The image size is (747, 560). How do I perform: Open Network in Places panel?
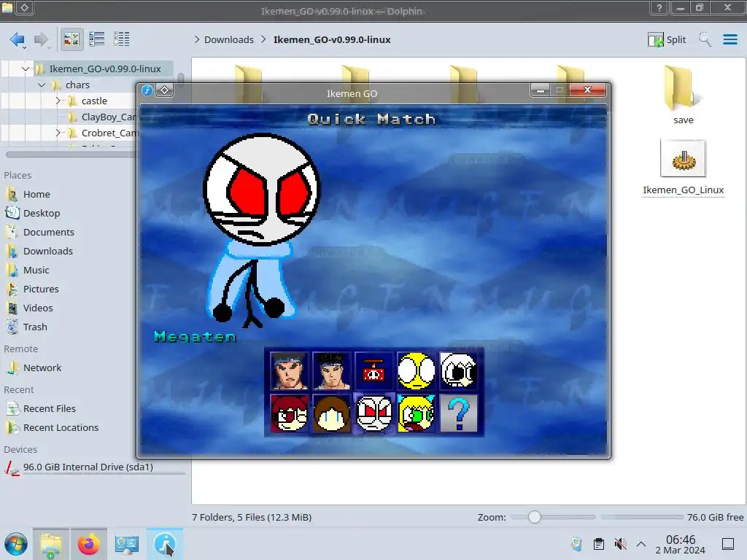[42, 367]
